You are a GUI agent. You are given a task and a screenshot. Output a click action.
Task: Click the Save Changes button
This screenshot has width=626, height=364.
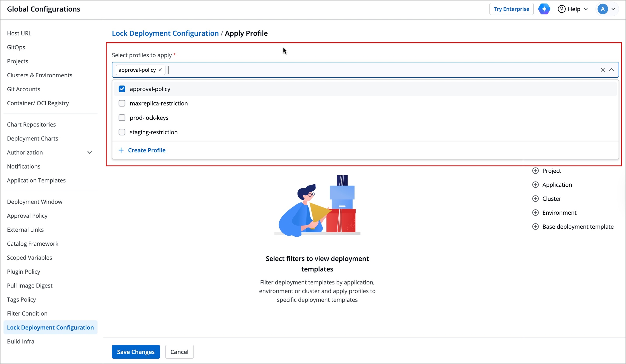point(136,352)
